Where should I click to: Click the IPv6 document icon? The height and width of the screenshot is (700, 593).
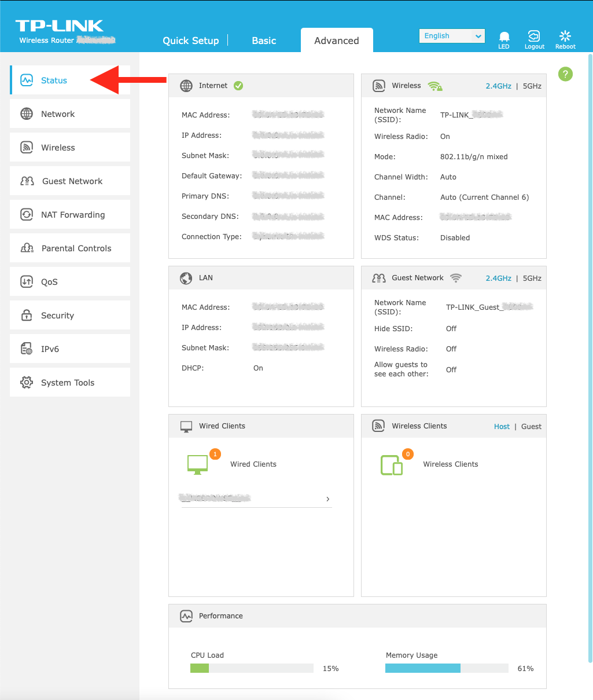click(27, 349)
